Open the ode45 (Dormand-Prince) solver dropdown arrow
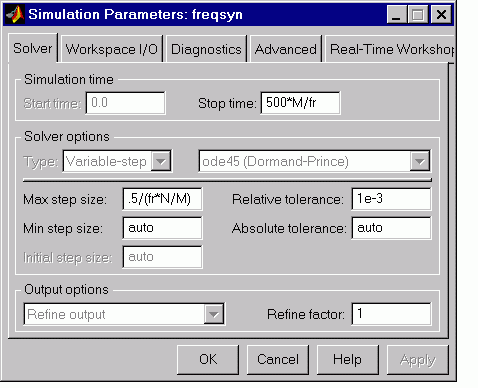The width and height of the screenshot is (478, 388). coord(420,161)
